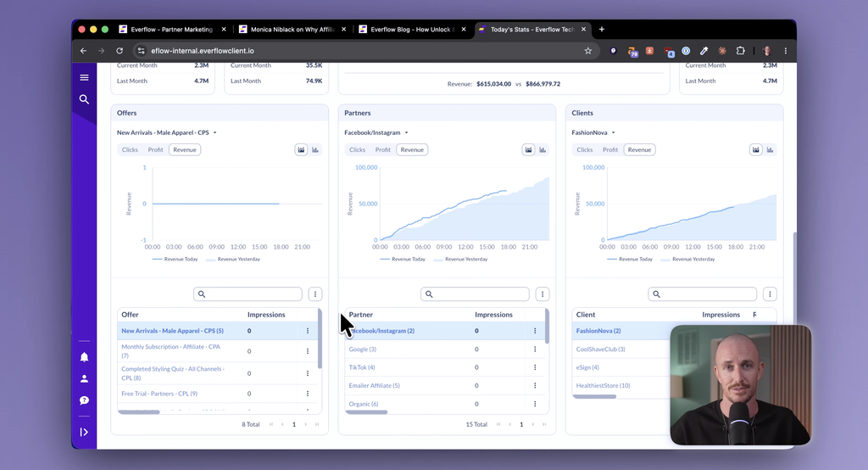Screen dimensions: 868x470
Task: Click the Clients table search field
Action: 703,294
